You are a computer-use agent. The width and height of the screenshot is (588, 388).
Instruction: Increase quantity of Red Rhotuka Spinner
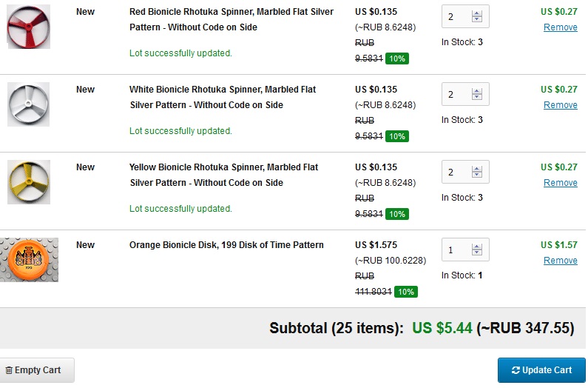[477, 13]
